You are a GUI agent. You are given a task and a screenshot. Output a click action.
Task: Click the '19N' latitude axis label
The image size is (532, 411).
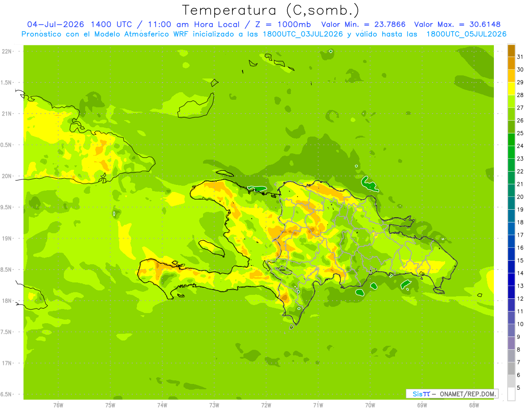tap(7, 239)
